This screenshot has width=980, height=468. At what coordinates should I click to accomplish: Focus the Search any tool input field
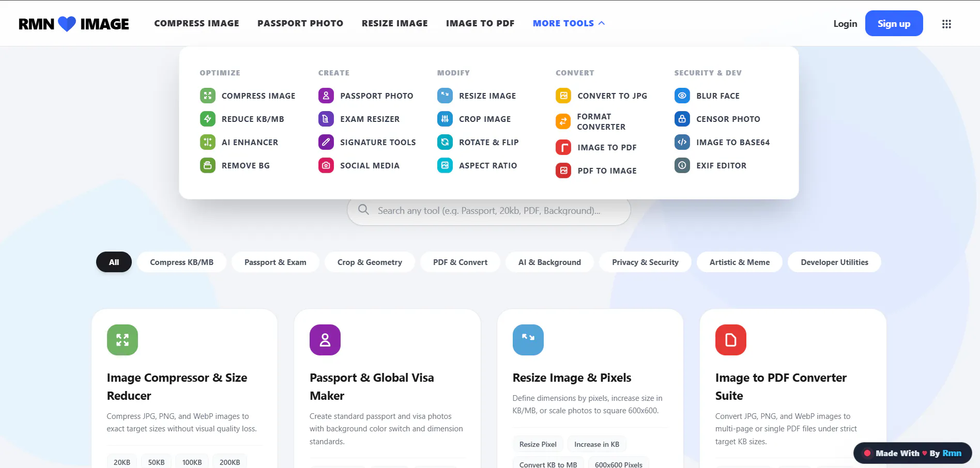pos(489,210)
